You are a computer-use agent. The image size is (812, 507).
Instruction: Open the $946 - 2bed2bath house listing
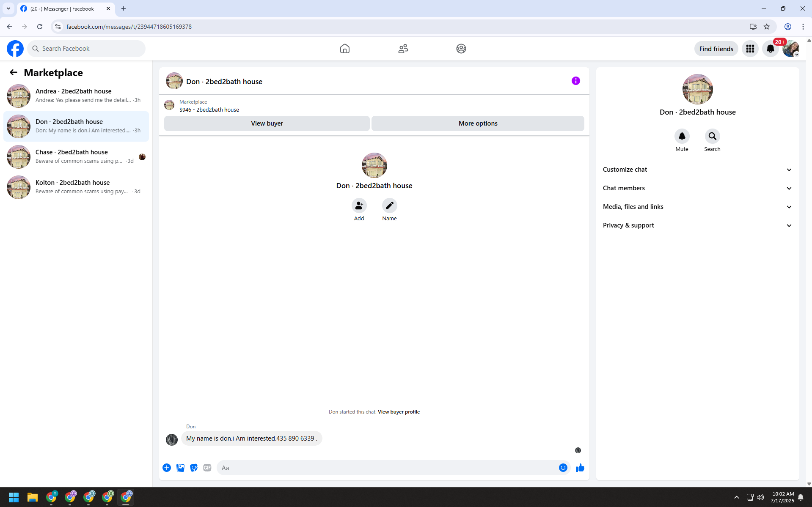point(209,110)
